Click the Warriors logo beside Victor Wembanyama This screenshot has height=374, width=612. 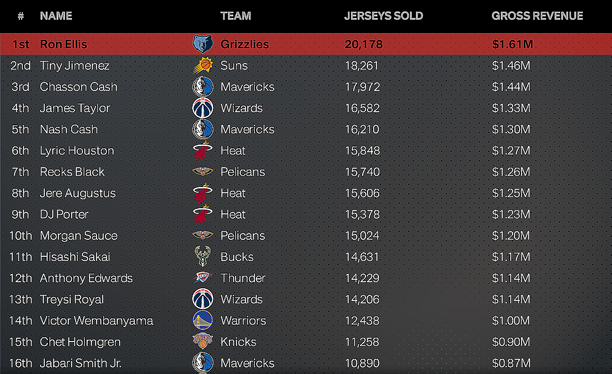pyautogui.click(x=203, y=320)
